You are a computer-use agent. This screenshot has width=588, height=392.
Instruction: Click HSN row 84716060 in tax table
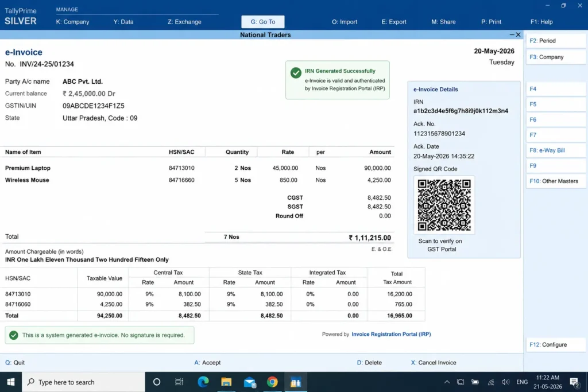click(212, 304)
